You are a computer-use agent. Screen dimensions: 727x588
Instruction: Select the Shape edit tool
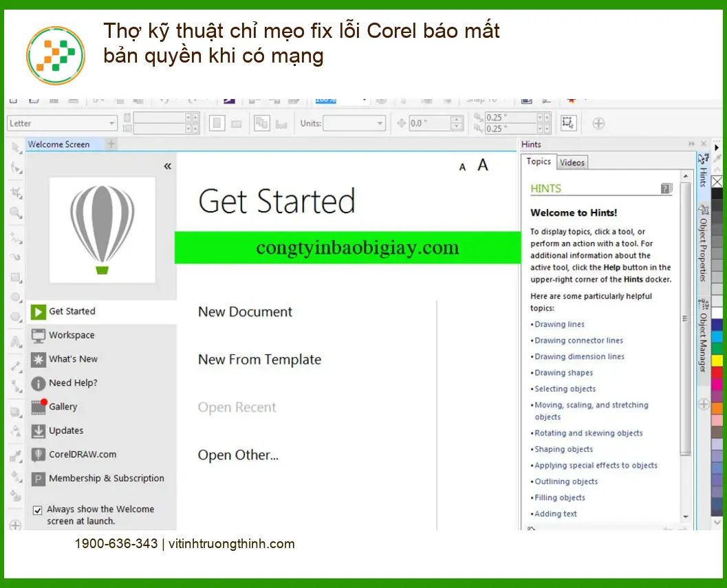click(x=17, y=168)
